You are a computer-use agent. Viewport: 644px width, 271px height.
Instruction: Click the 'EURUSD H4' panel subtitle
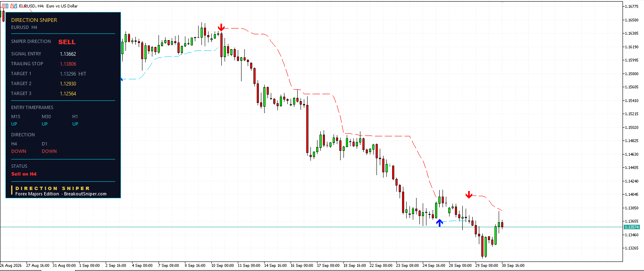[x=24, y=27]
